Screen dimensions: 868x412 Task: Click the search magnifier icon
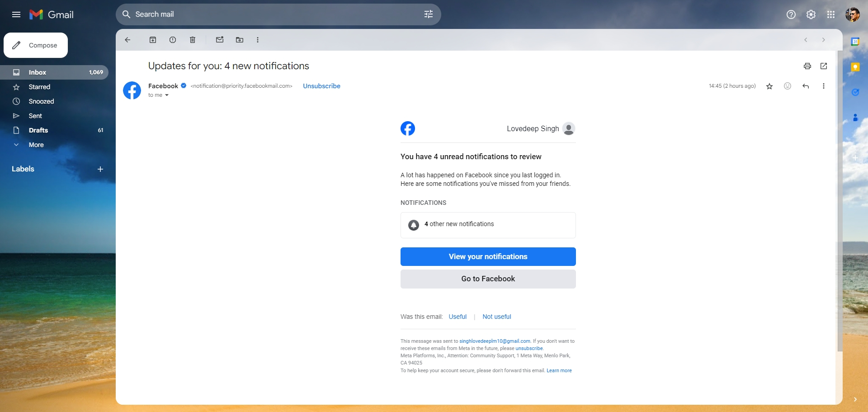(127, 14)
